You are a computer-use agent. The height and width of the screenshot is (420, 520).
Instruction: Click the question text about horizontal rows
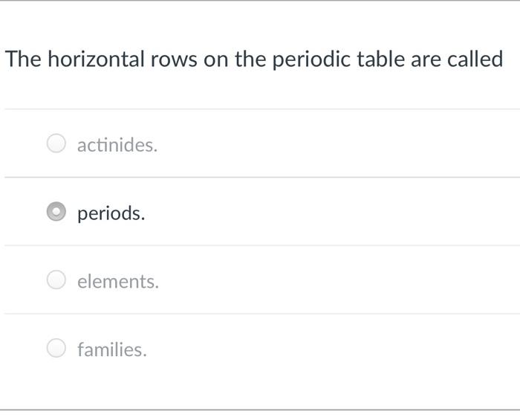pos(254,59)
